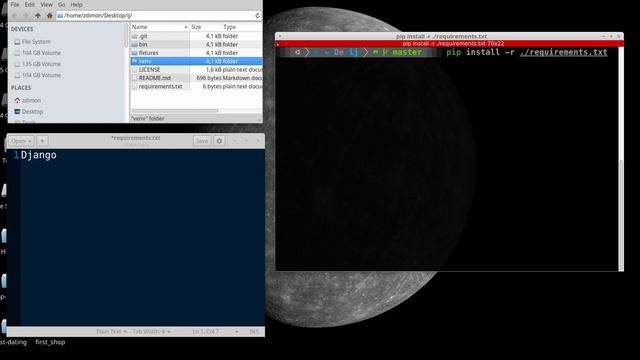Go to the home folder

pyautogui.click(x=49, y=16)
